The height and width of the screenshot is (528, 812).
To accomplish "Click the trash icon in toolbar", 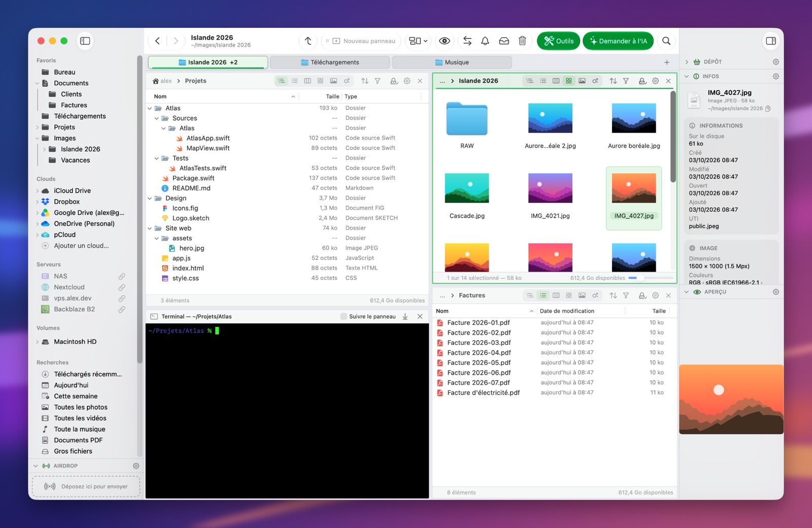I will (522, 41).
